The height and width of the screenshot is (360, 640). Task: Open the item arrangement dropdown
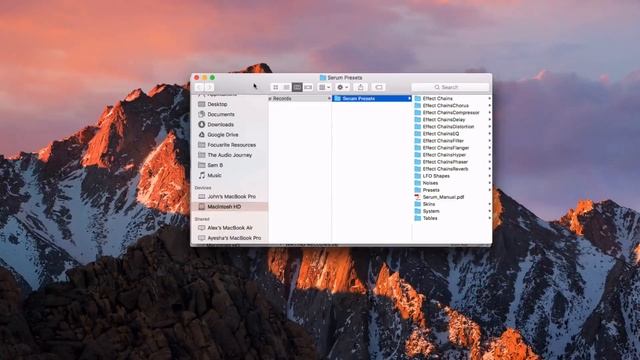tap(324, 87)
